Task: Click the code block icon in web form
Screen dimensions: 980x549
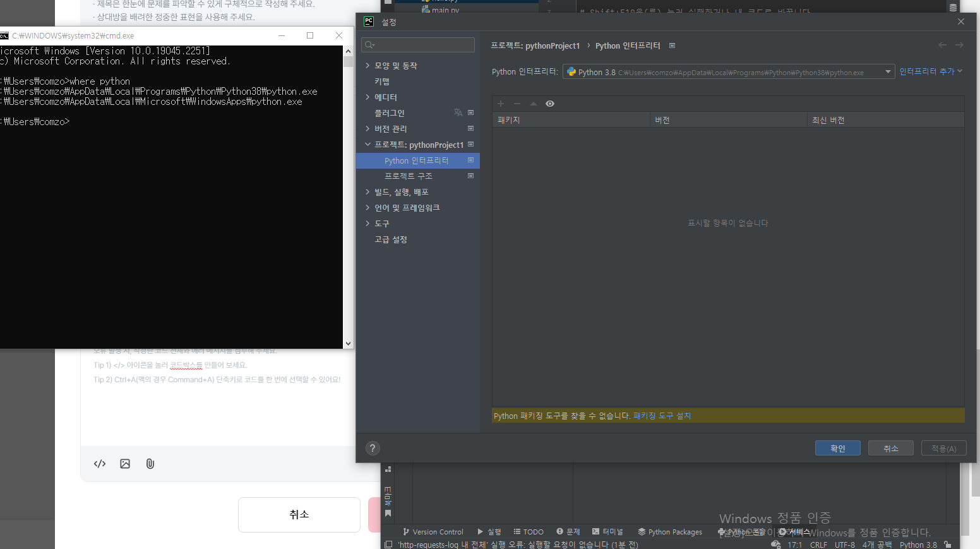Action: coord(100,464)
